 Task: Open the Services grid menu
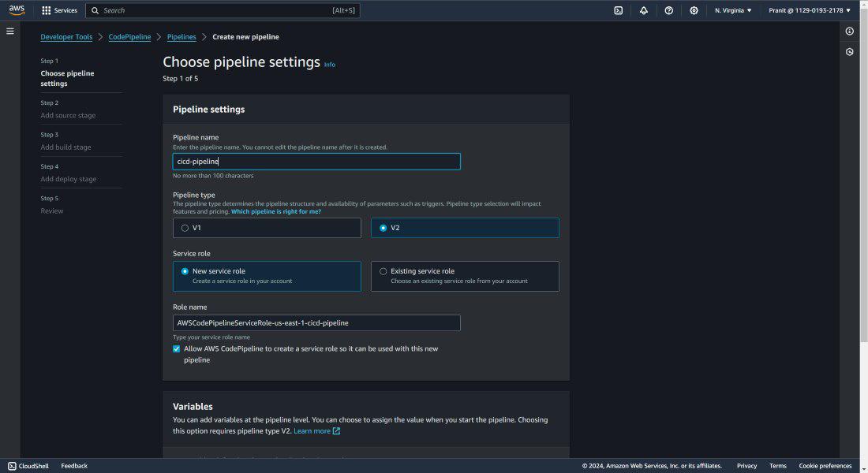(59, 10)
